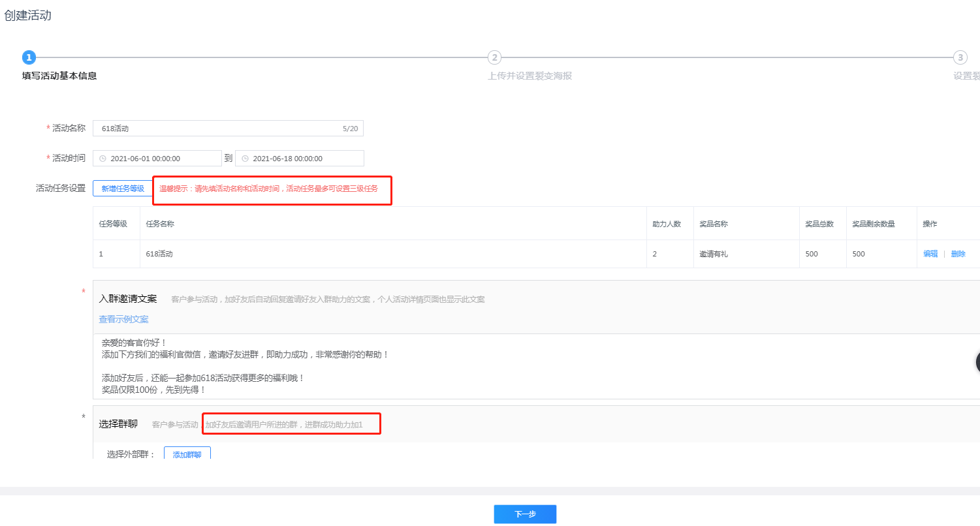Screen dimensions: 980x526
Task: Proceed with the 下一步 button
Action: (x=525, y=514)
